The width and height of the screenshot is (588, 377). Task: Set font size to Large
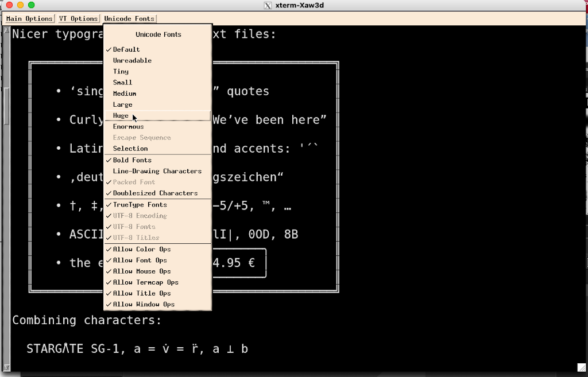pos(122,105)
